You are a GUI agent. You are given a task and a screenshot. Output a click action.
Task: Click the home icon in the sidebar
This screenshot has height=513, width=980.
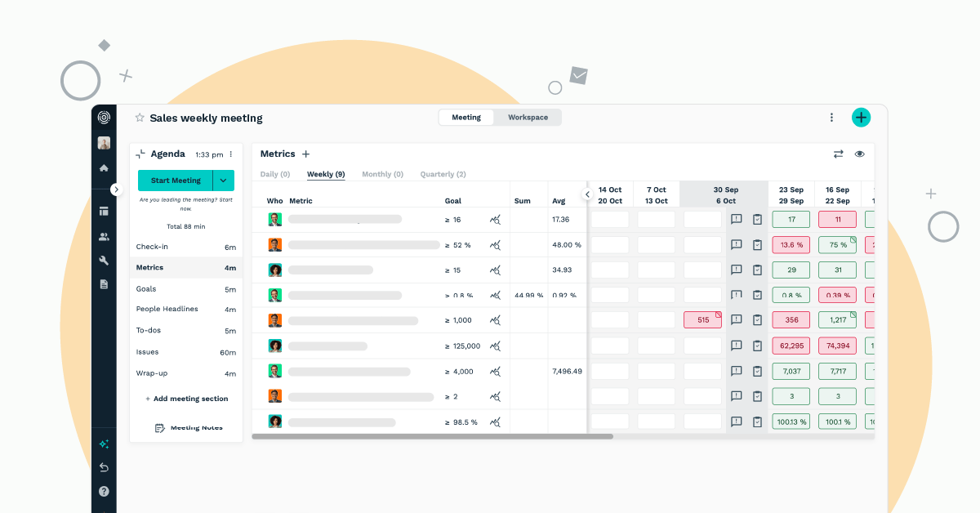[x=104, y=168]
